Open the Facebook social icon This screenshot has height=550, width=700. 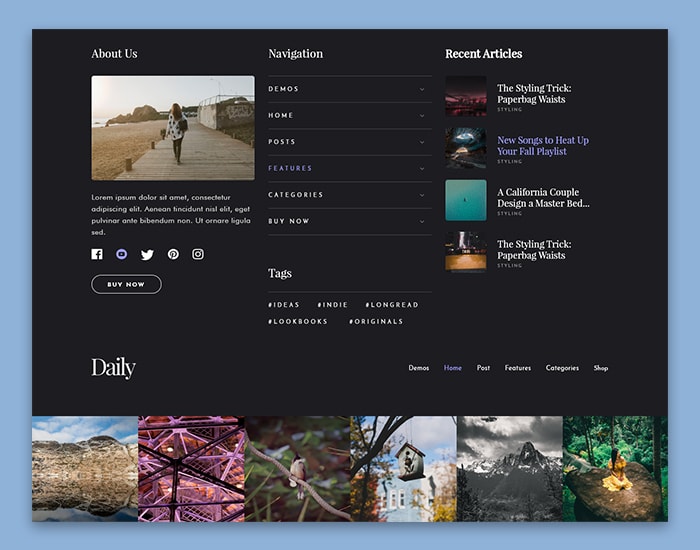97,254
